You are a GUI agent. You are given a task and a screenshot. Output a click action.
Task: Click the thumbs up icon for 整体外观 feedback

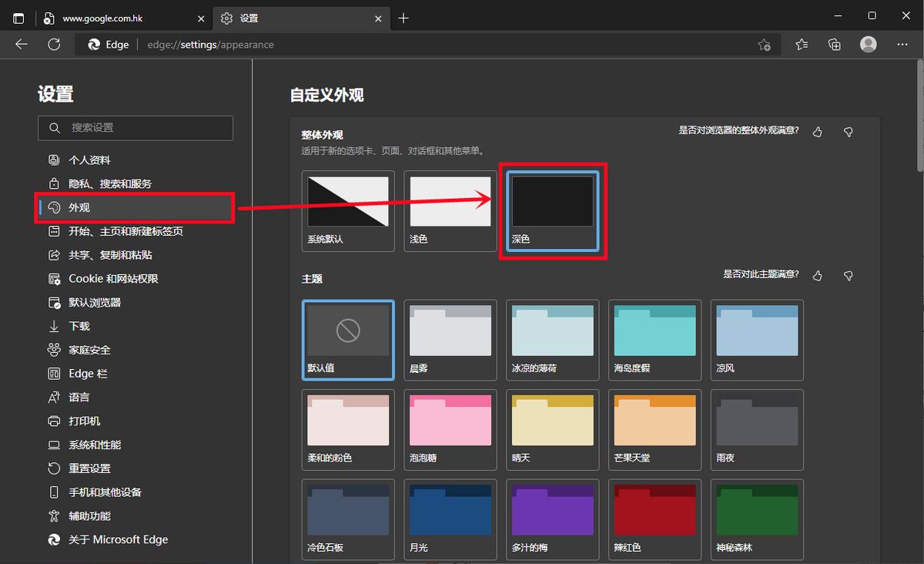click(x=817, y=132)
